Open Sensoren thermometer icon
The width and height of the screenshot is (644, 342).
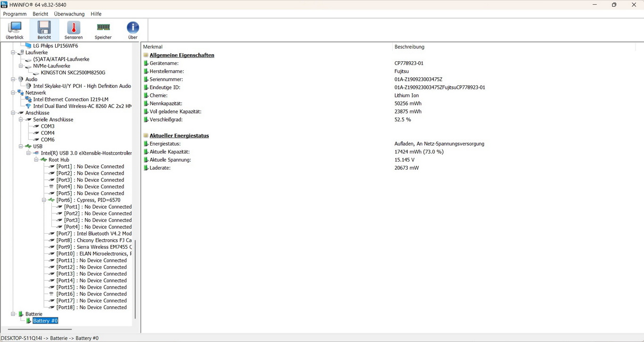click(x=74, y=28)
